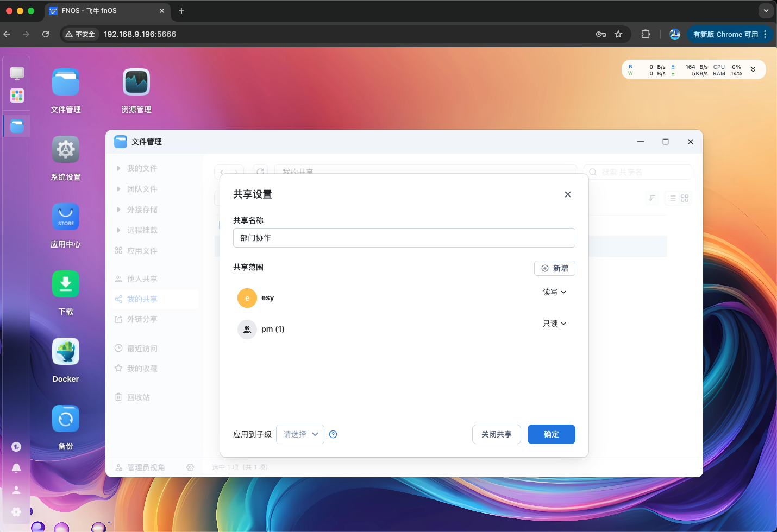Viewport: 777px width, 532px height.
Task: Open 系统设置 gear icon on desktop
Action: [66, 150]
